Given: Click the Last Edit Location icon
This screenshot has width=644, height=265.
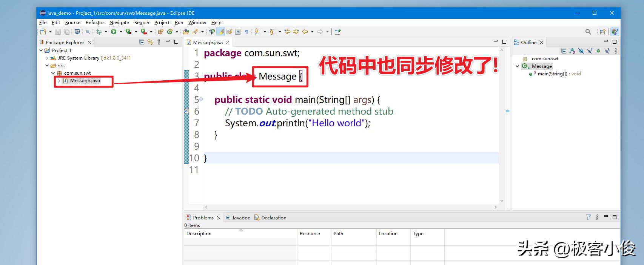Looking at the screenshot, I should tap(287, 32).
